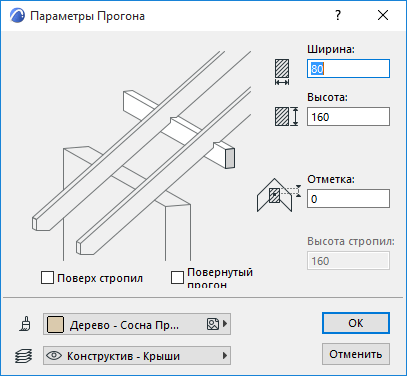Click the width section icon

[282, 72]
